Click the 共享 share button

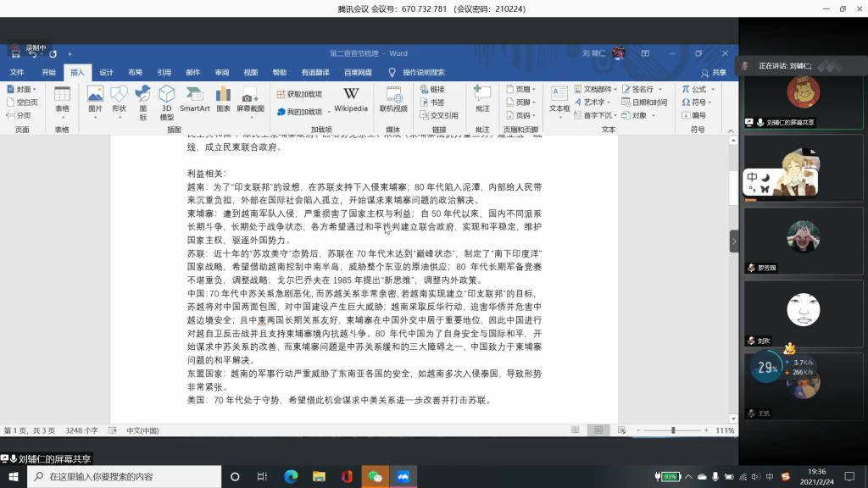715,73
